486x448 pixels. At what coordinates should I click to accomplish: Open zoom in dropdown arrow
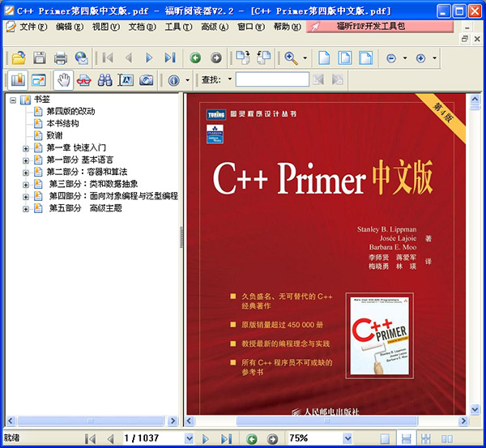tap(434, 58)
